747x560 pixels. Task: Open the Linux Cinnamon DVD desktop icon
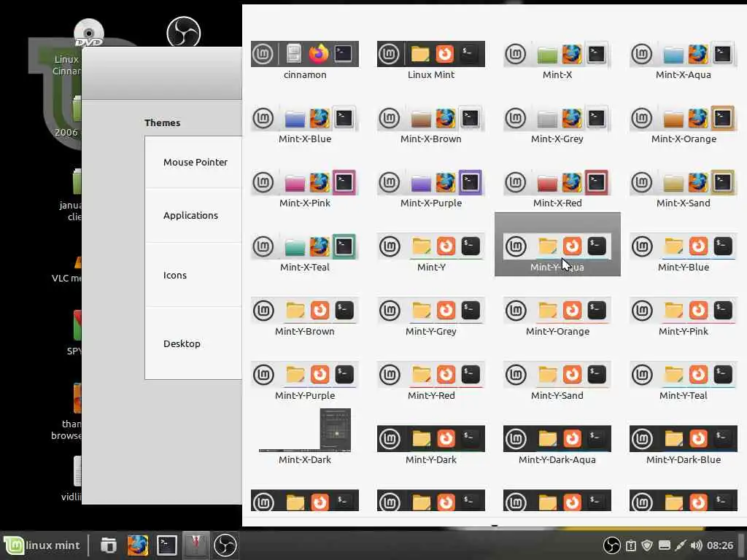tap(88, 32)
